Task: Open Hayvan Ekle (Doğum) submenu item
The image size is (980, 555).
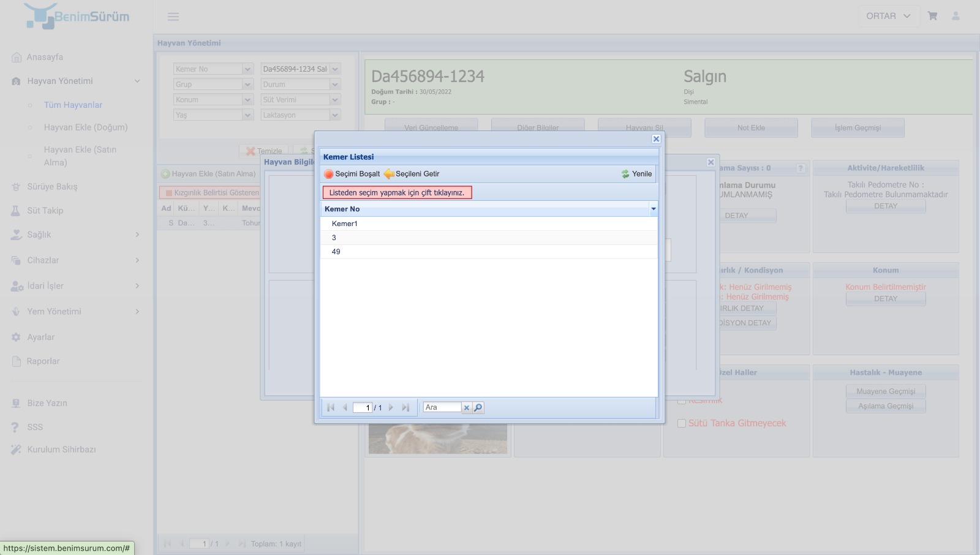Action: click(86, 127)
